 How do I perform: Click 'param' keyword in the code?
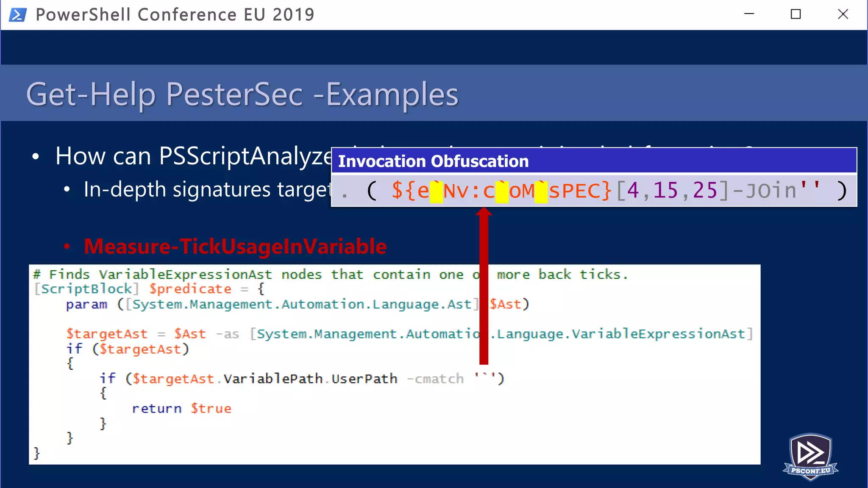[86, 305]
